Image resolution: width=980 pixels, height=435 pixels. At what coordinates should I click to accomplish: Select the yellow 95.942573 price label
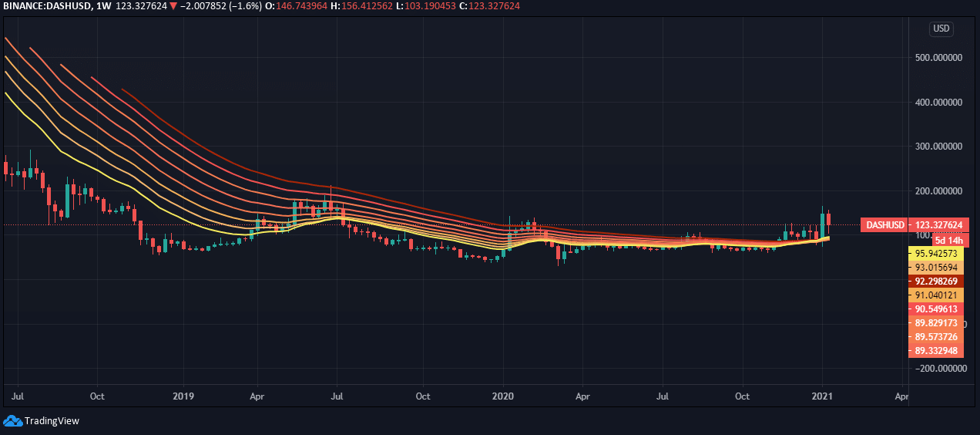936,253
